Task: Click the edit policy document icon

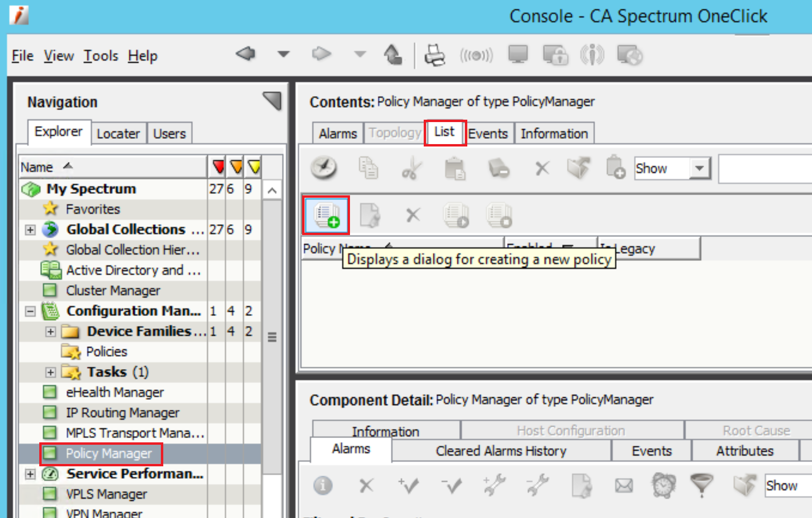Action: click(370, 215)
